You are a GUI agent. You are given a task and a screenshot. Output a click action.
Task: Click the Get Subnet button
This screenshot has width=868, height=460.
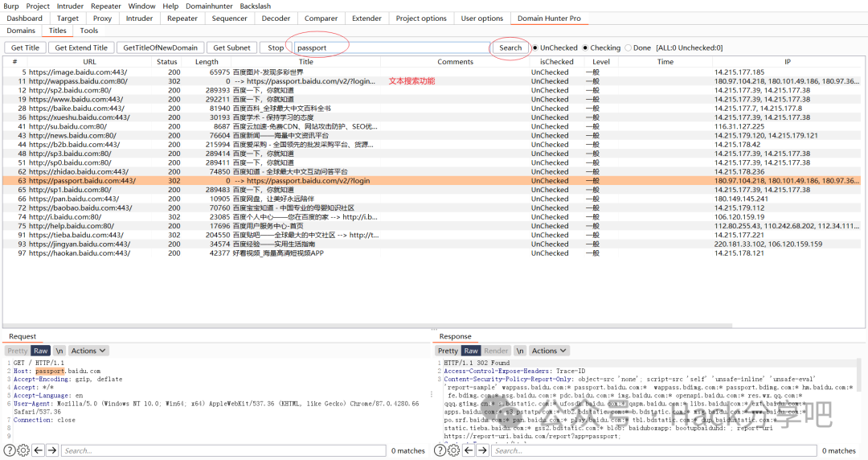[232, 47]
